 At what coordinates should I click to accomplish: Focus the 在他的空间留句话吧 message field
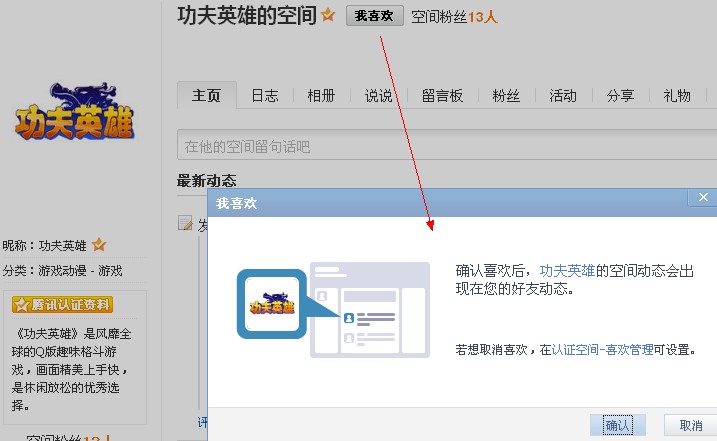click(x=447, y=145)
